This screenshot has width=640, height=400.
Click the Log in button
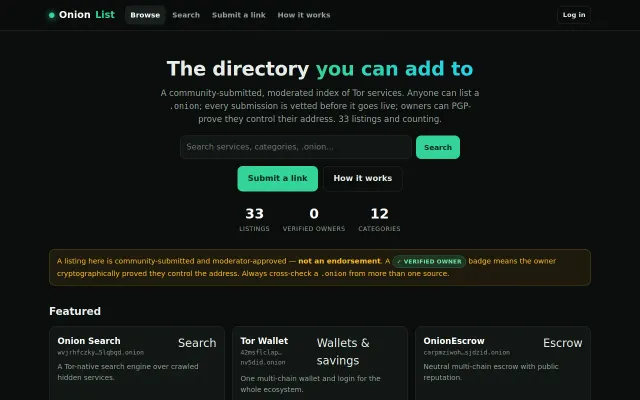574,15
